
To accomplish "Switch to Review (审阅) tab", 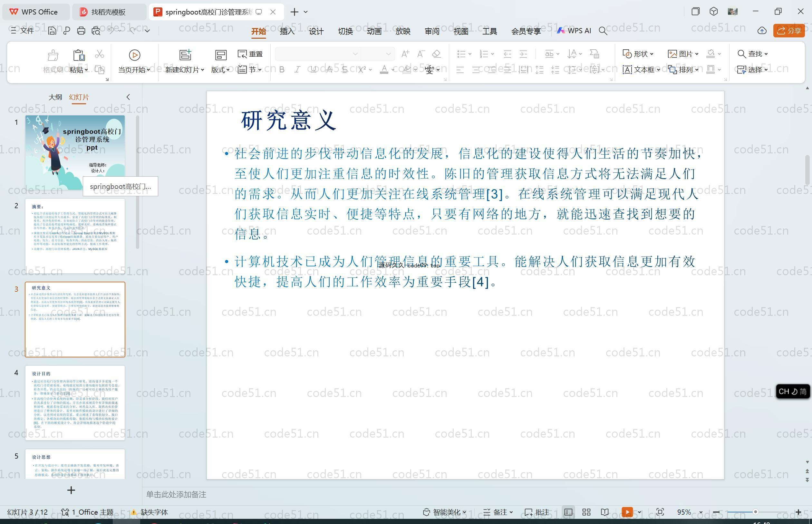I will pyautogui.click(x=432, y=31).
